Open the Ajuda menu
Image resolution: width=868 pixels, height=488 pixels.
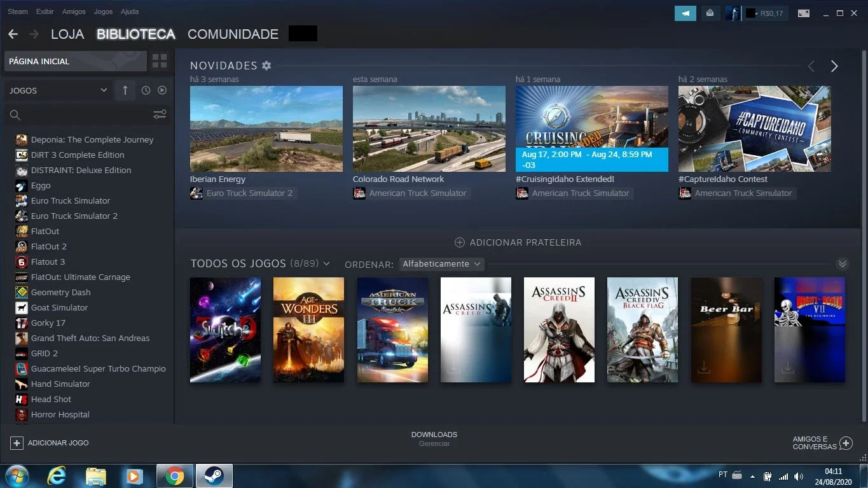click(129, 11)
